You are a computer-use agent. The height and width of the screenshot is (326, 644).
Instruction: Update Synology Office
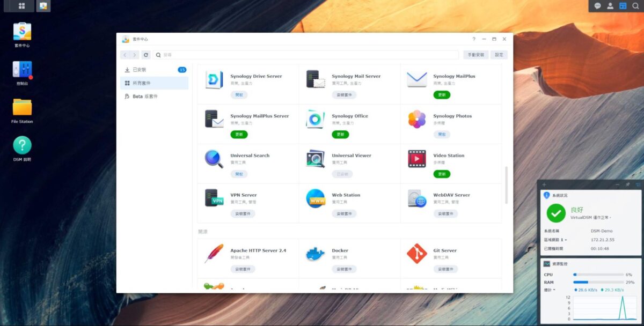(x=340, y=135)
